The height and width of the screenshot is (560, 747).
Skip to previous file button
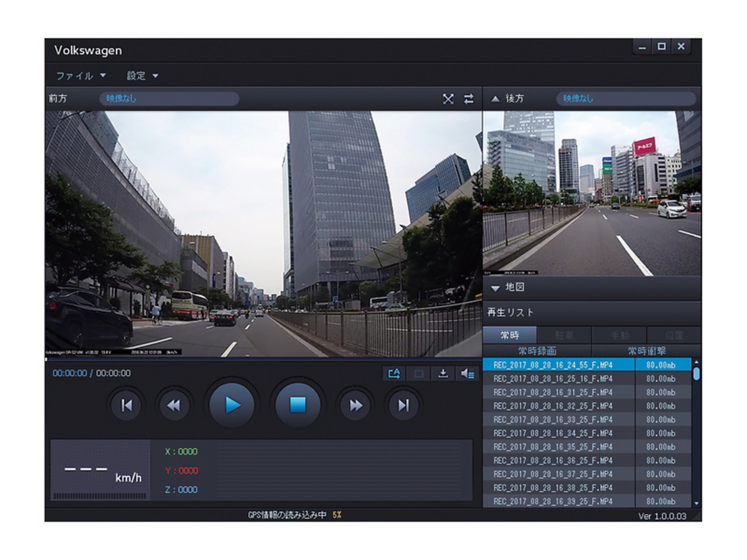[126, 405]
